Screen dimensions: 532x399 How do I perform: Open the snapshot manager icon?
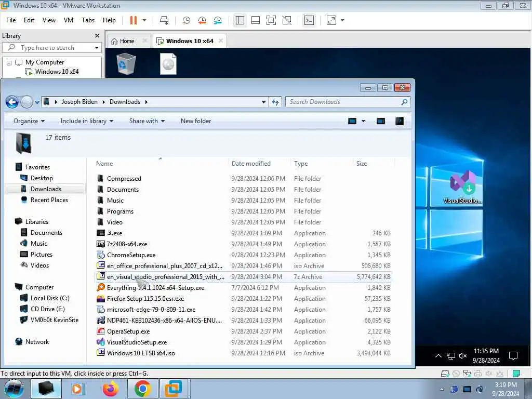coord(218,20)
